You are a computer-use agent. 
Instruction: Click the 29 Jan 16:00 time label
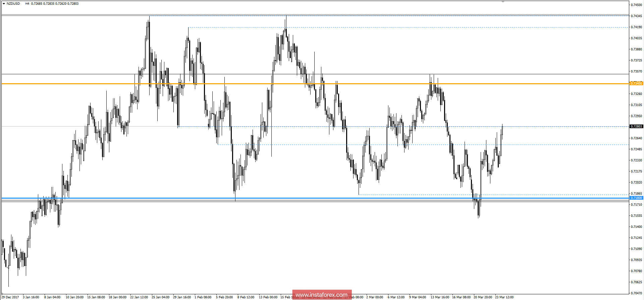182,297
